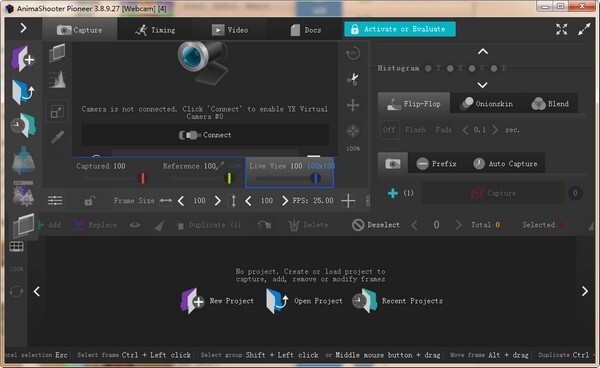Click Open Project in the frames area

304,301
